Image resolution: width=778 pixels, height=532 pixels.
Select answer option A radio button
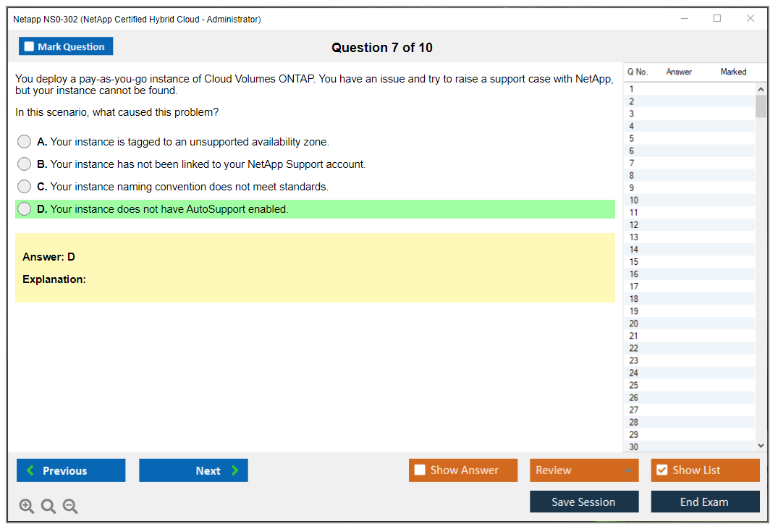(x=25, y=142)
